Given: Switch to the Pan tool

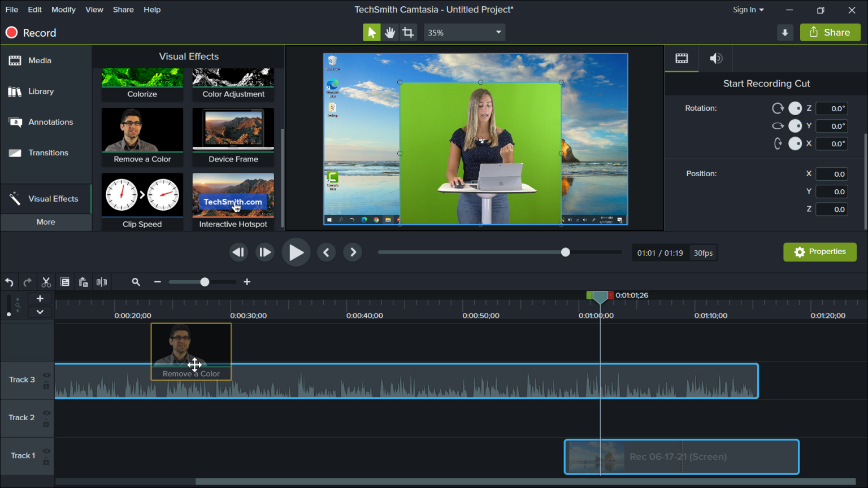Looking at the screenshot, I should [390, 32].
